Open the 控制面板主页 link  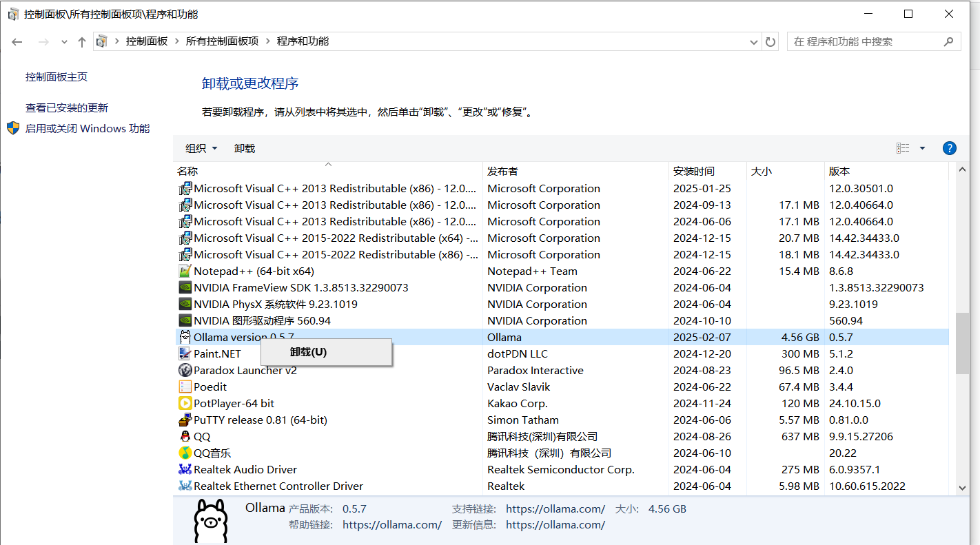coord(57,77)
